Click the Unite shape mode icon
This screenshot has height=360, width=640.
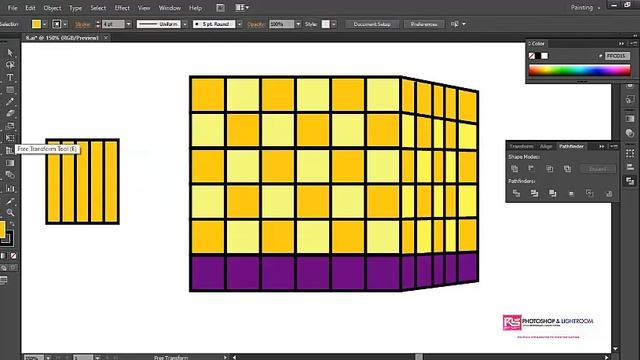click(514, 169)
